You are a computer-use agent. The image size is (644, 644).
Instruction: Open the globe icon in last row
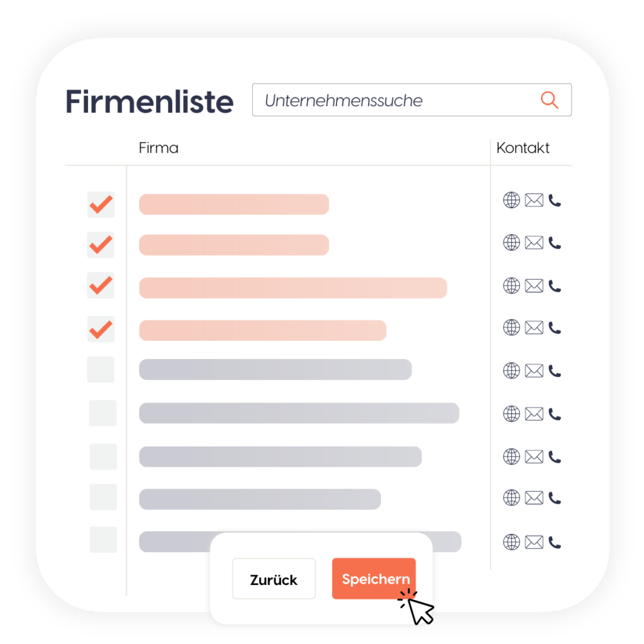pyautogui.click(x=511, y=541)
